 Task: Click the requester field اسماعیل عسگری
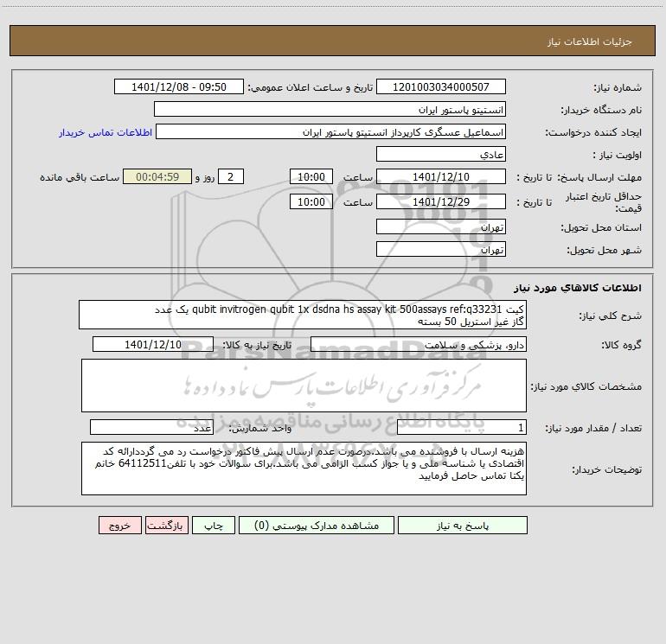pos(331,131)
